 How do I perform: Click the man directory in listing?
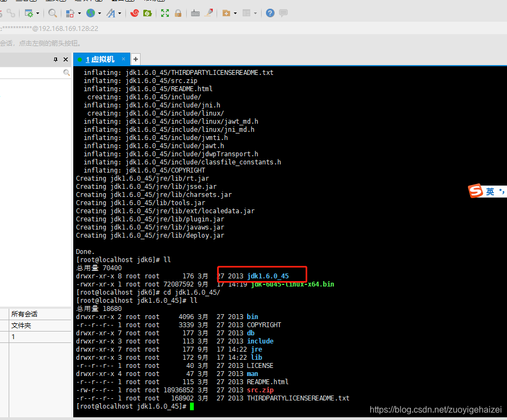click(252, 374)
